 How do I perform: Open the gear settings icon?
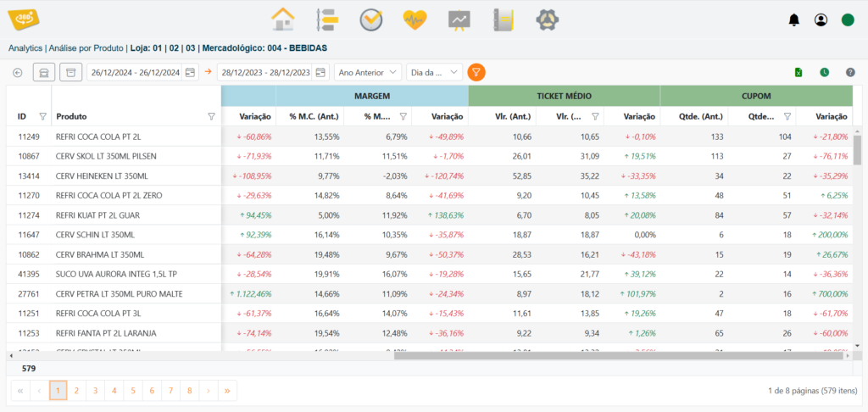point(548,20)
